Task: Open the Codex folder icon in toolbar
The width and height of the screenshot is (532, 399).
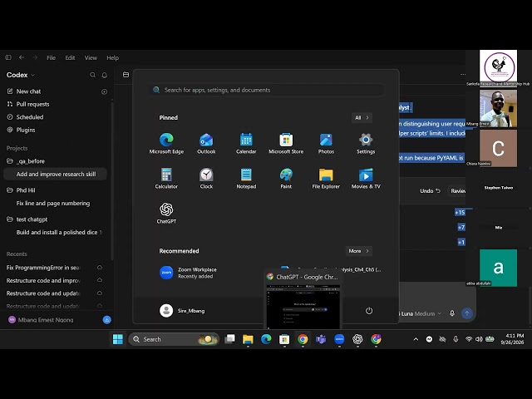Action: coord(126,75)
